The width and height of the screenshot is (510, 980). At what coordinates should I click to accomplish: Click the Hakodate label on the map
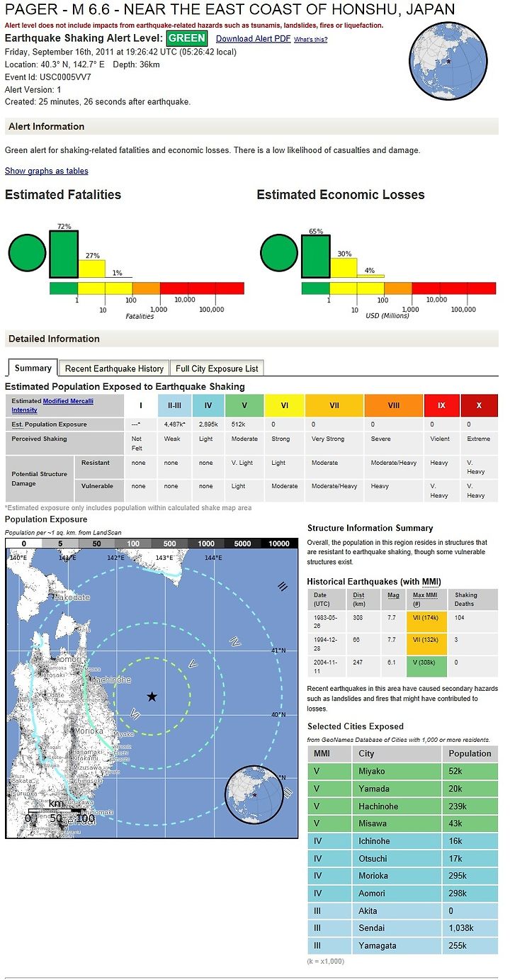click(x=73, y=597)
